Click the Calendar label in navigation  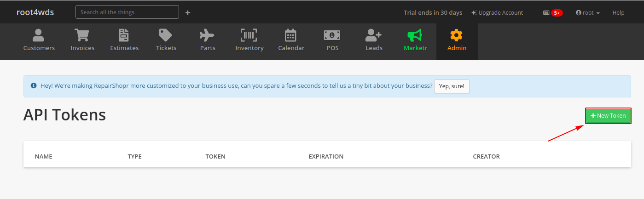coord(291,48)
